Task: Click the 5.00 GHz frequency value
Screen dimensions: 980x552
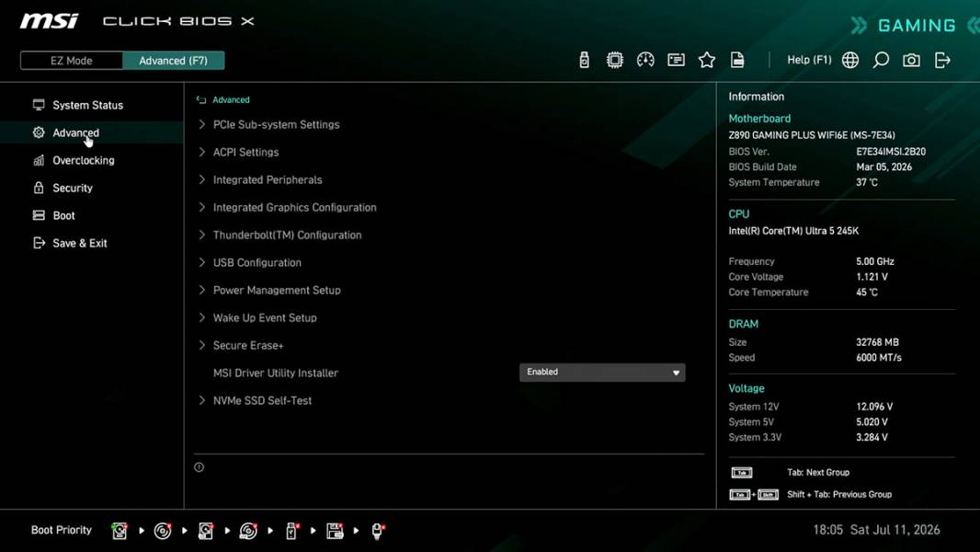Action: tap(875, 261)
